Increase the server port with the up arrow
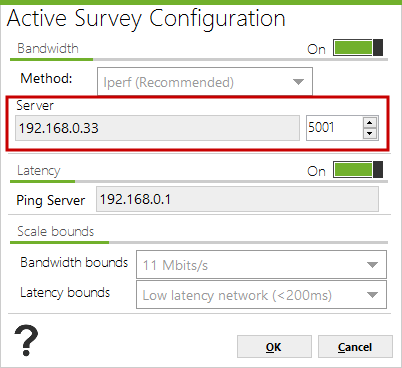The width and height of the screenshot is (402, 368). coord(370,123)
